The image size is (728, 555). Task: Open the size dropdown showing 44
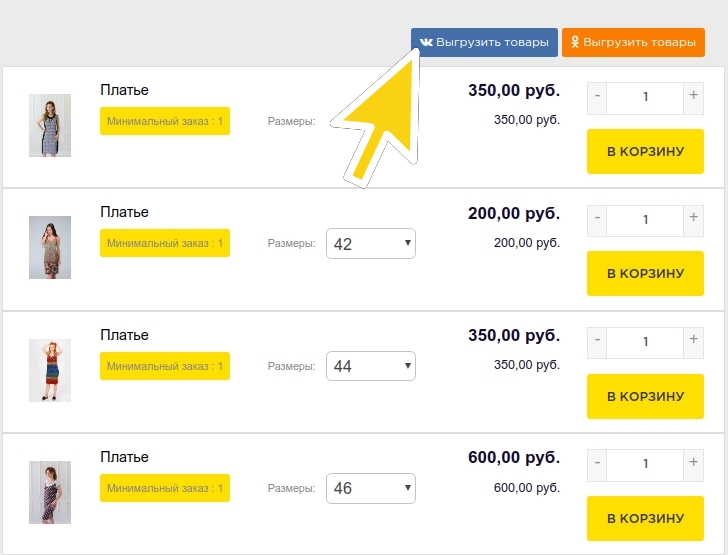370,366
